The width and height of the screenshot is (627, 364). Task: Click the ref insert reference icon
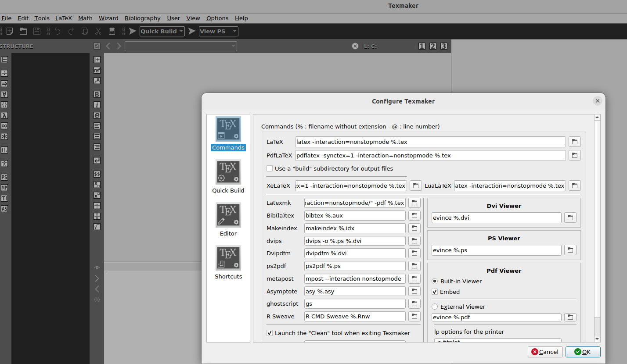(97, 70)
